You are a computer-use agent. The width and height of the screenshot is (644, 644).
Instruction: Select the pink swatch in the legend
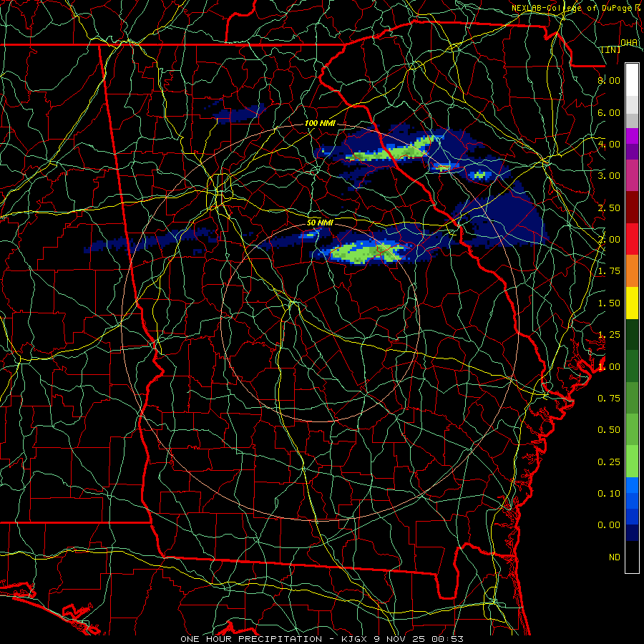(x=632, y=175)
